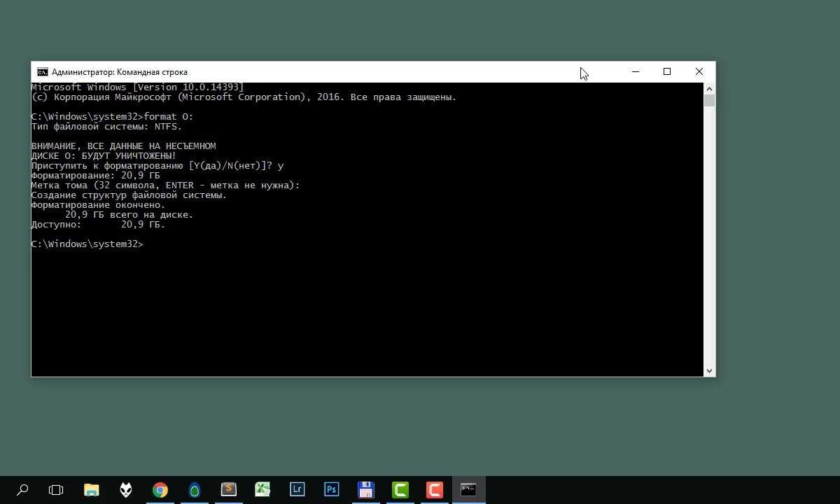Image resolution: width=840 pixels, height=504 pixels.
Task: Click the scrollbar up arrow in console
Action: pyautogui.click(x=709, y=89)
